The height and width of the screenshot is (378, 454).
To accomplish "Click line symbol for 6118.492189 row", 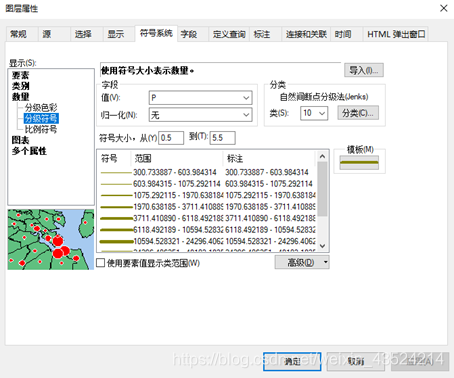I will click(x=116, y=230).
